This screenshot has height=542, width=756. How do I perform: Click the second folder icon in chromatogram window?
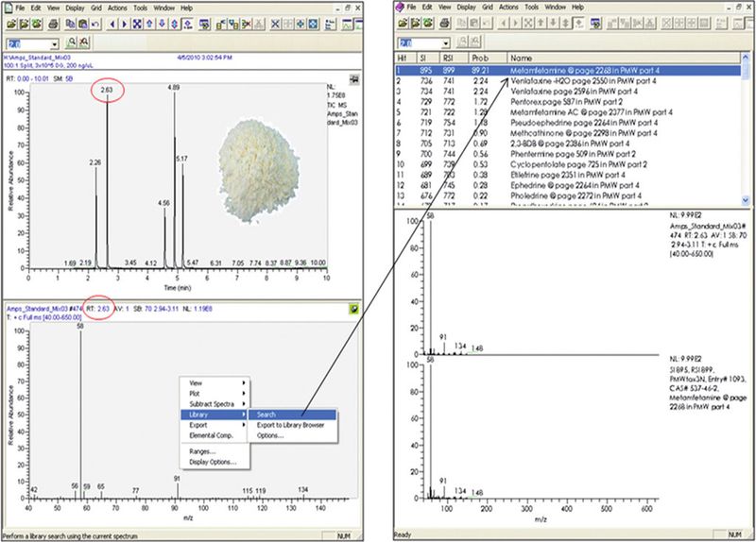click(24, 25)
